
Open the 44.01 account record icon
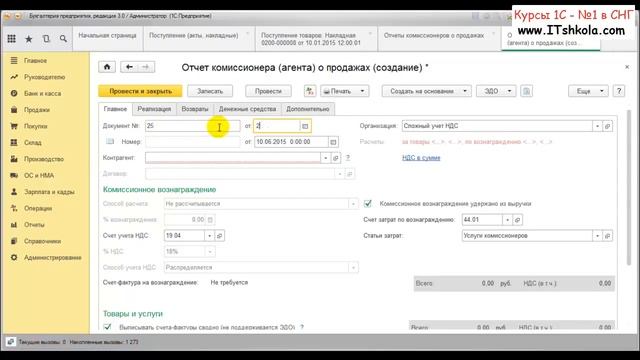(518, 220)
